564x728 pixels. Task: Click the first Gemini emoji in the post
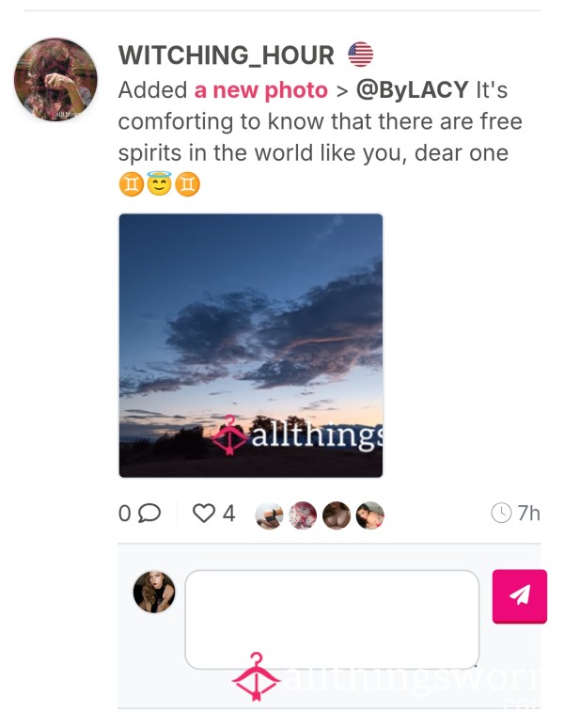(x=131, y=183)
